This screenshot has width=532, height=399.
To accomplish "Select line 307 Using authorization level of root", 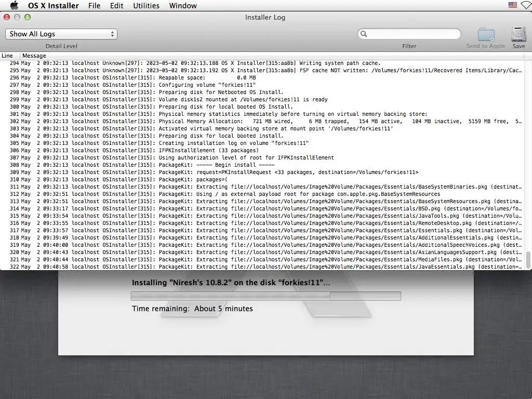I will 262,158.
